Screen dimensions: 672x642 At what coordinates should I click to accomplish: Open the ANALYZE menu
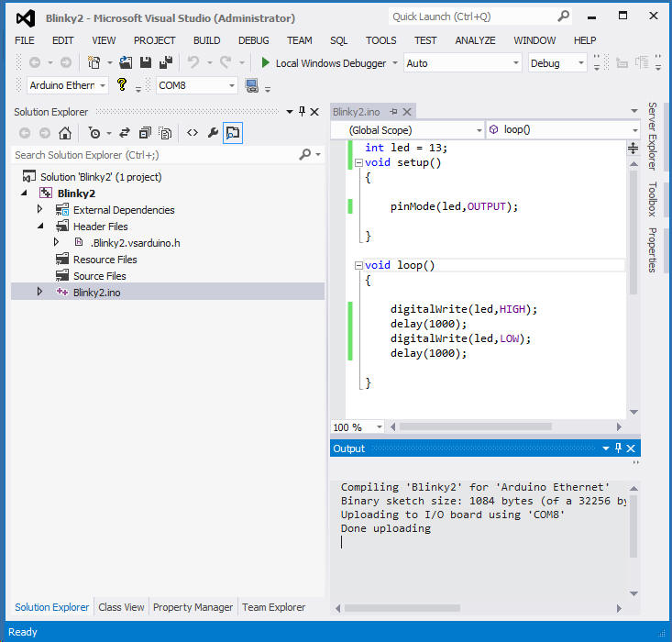coord(475,40)
